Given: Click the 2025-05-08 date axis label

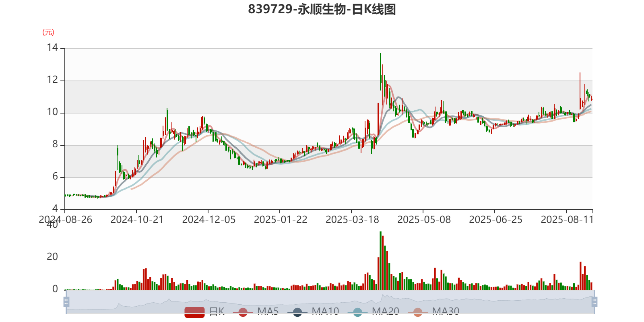Looking at the screenshot, I should click(424, 220).
